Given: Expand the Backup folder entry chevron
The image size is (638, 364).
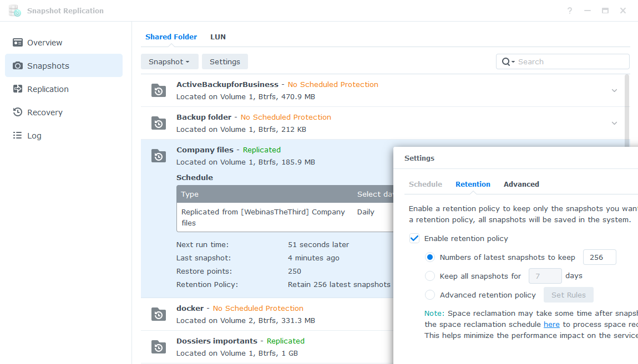Looking at the screenshot, I should point(614,123).
